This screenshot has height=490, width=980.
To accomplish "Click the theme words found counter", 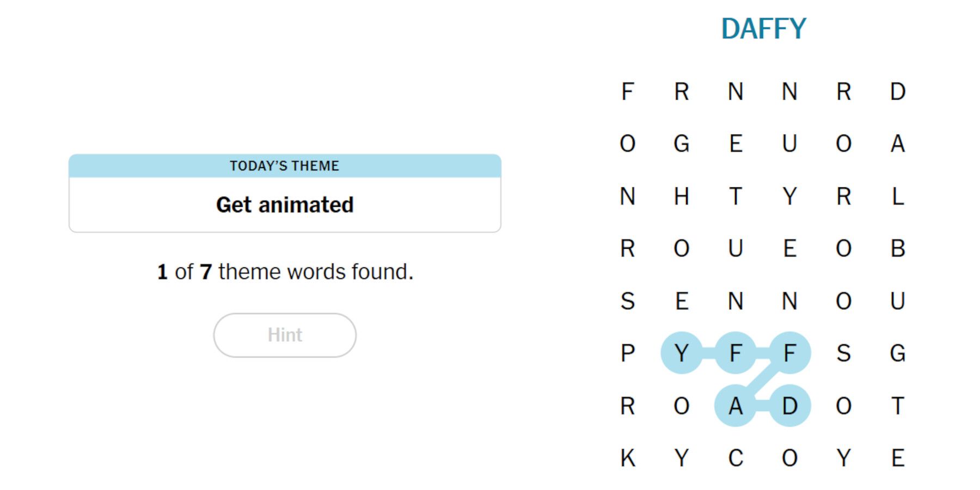I will (285, 271).
